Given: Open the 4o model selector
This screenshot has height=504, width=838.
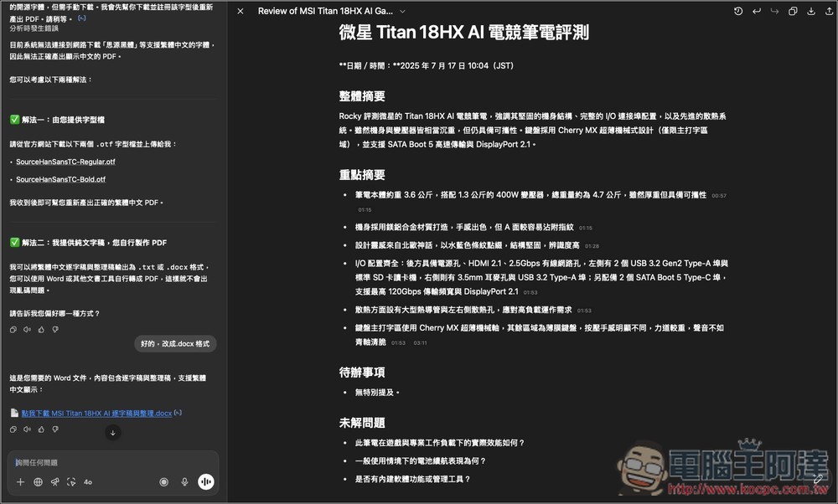Looking at the screenshot, I should (x=88, y=482).
